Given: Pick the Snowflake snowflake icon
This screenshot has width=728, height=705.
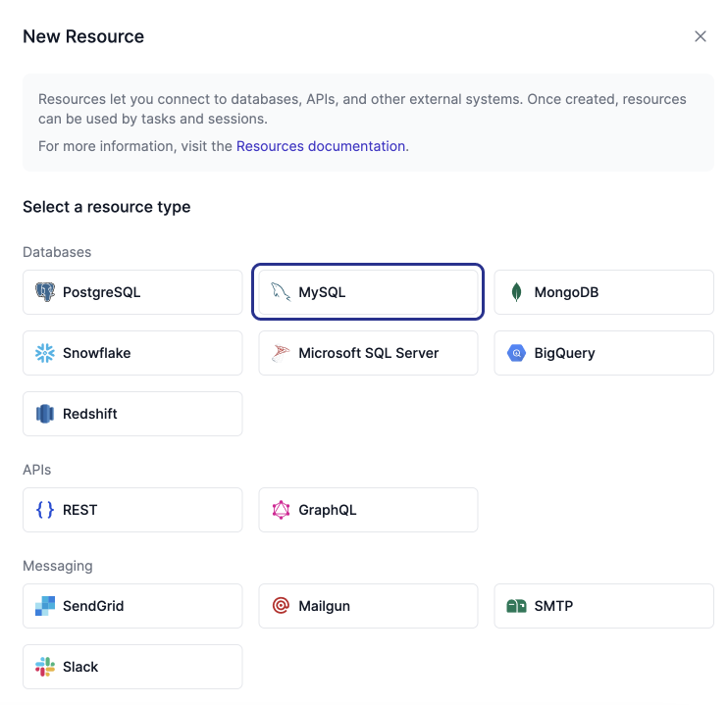Looking at the screenshot, I should point(45,353).
